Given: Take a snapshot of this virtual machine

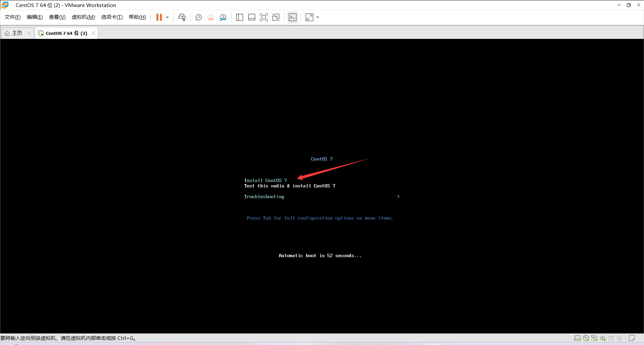Looking at the screenshot, I should tap(199, 17).
